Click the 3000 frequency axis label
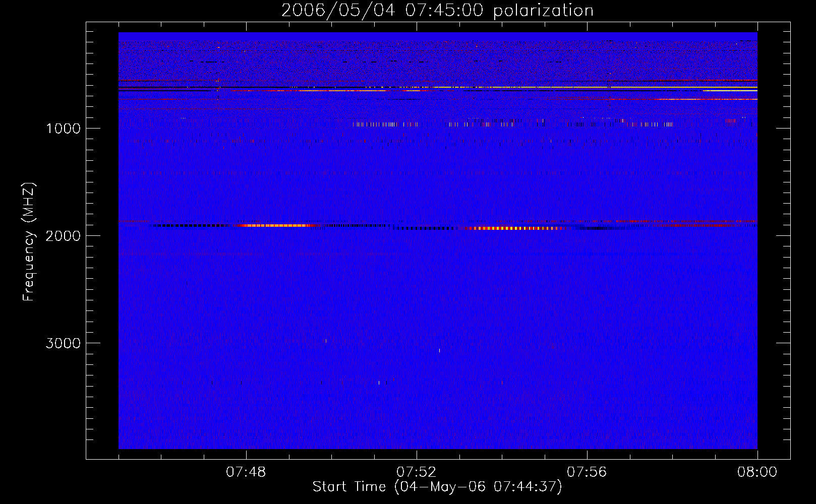Image resolution: width=816 pixels, height=504 pixels. (x=63, y=343)
